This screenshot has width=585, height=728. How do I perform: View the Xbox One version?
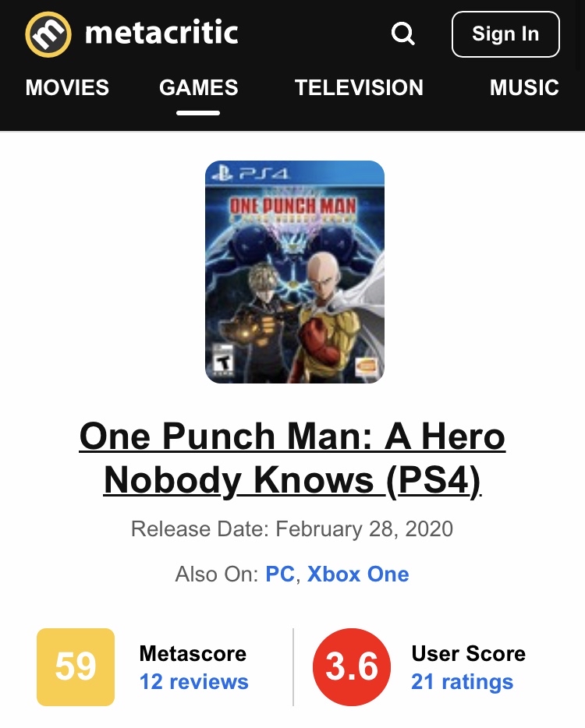358,574
